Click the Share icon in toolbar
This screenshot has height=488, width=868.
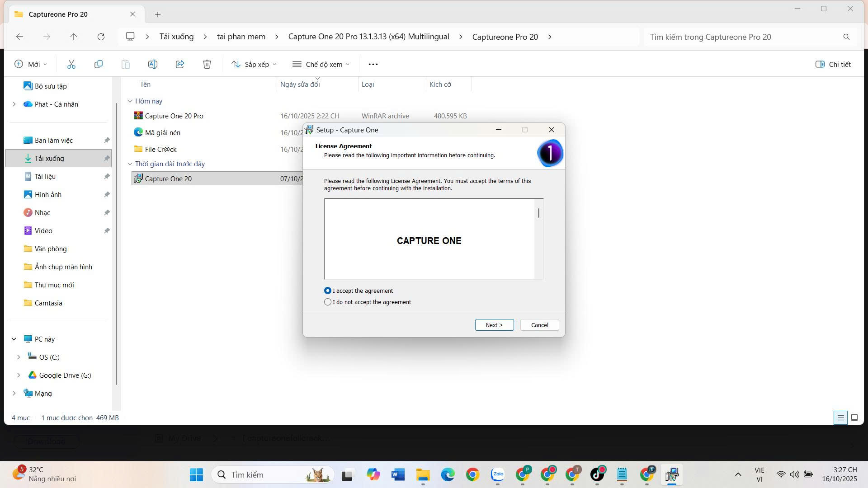point(180,64)
